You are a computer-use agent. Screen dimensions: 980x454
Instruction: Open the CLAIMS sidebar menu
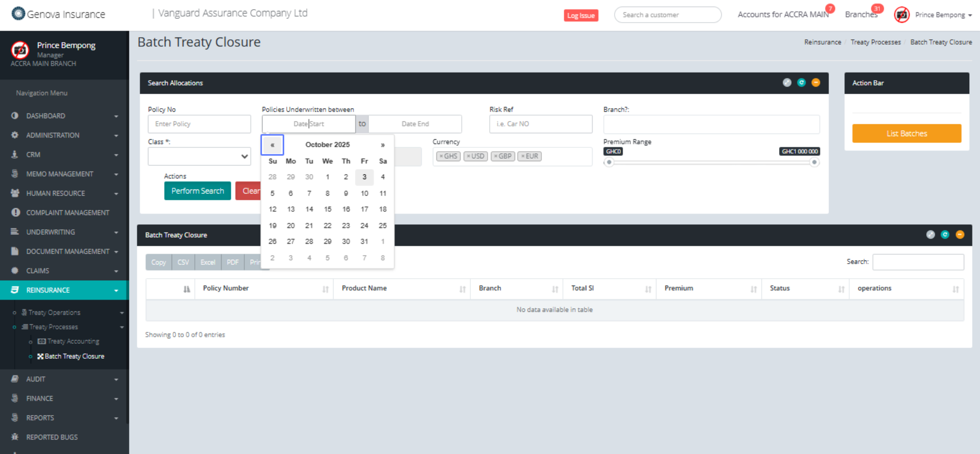point(64,271)
